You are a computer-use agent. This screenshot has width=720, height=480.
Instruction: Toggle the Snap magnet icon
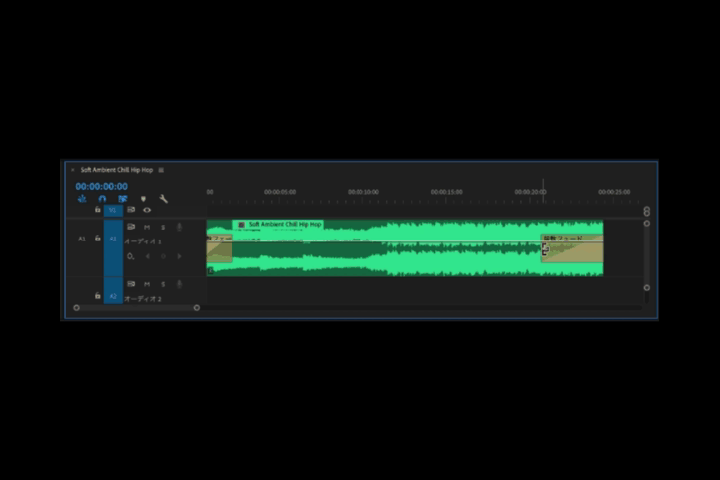(x=102, y=199)
